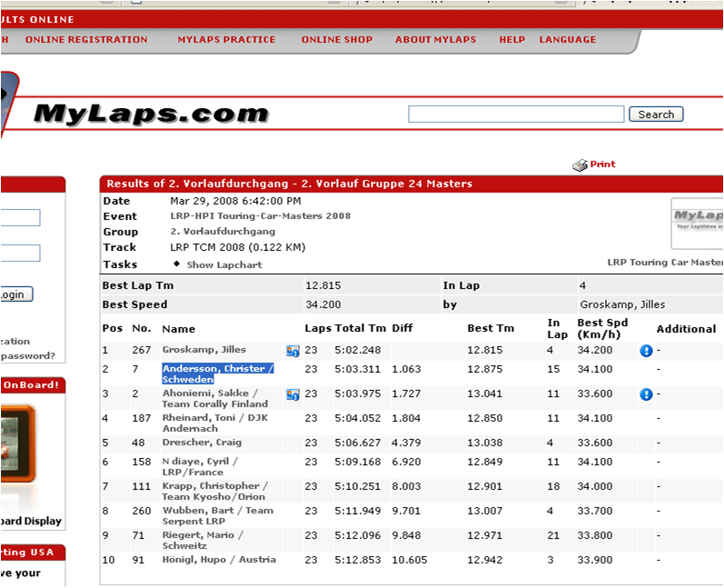Click total time 5:10.251
Image resolution: width=724 pixels, height=588 pixels.
point(358,486)
